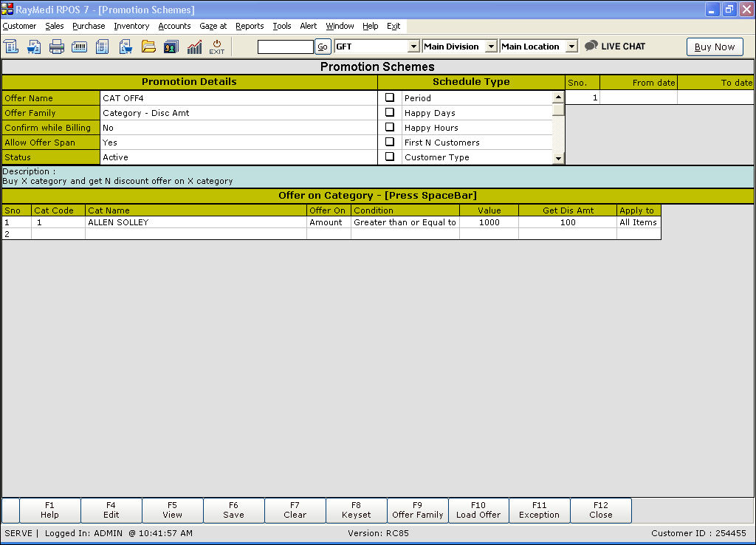The image size is (756, 545).
Task: Click the sales growth chart icon
Action: click(x=194, y=47)
